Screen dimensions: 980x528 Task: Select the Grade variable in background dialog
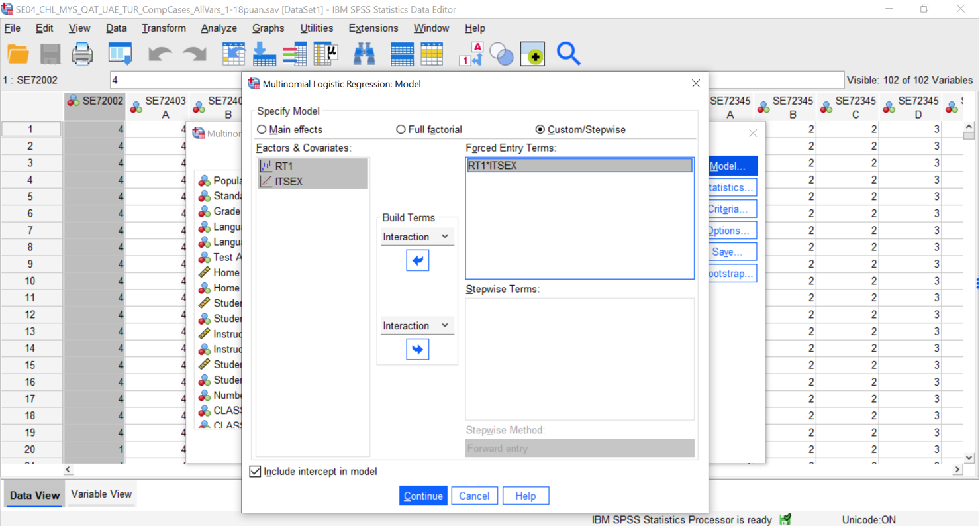[x=220, y=211]
